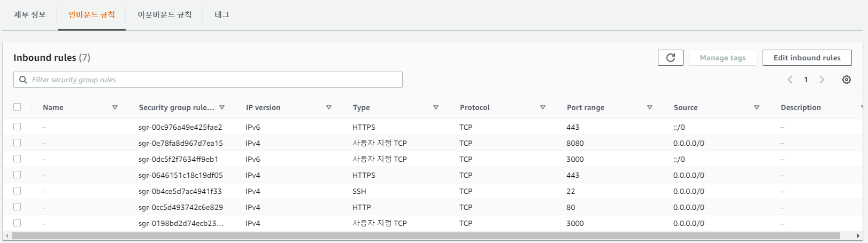Click the horizontal scrollbar thumb
This screenshot has height=243, width=868.
click(x=426, y=236)
